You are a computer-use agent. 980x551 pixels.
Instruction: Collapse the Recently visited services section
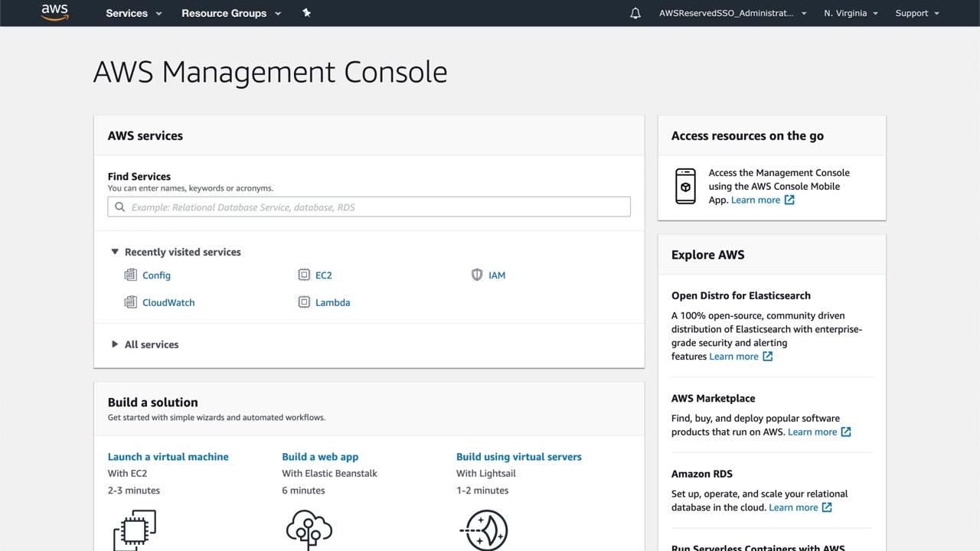point(115,252)
